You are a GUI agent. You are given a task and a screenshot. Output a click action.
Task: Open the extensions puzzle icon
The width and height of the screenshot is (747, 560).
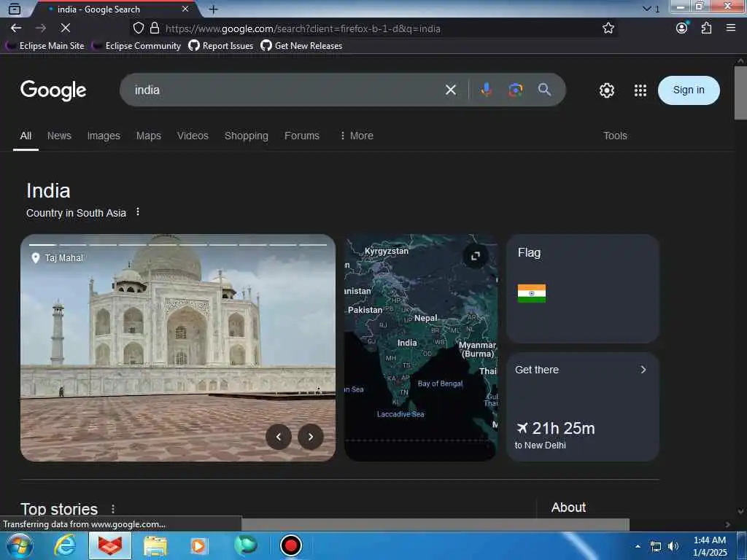[x=706, y=28]
